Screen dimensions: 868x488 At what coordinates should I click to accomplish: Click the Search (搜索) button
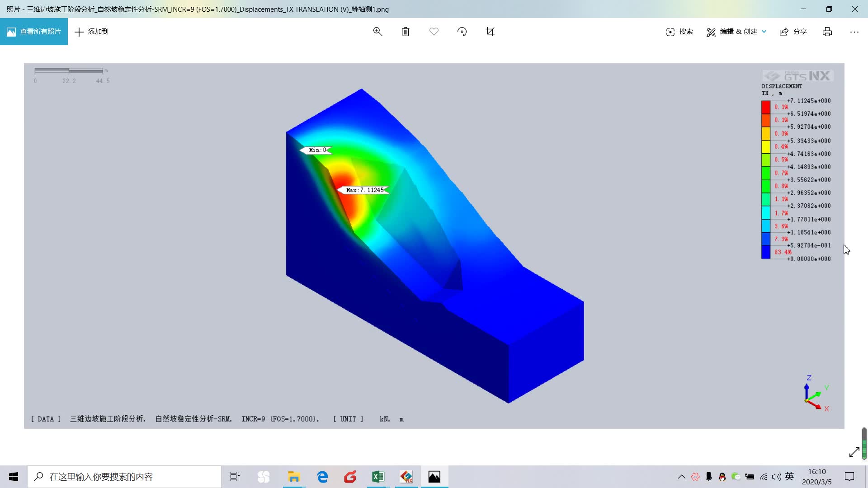[679, 32]
